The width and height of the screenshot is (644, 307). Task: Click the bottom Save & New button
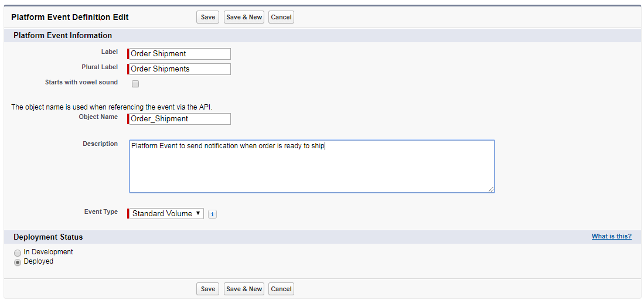tap(244, 289)
